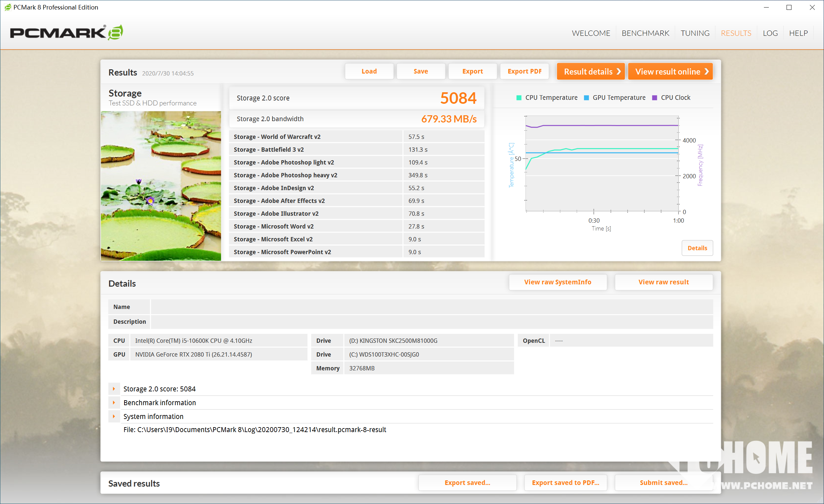Screen dimensions: 824x504
Task: Select the Adobe After Effects v2 row
Action: click(356, 201)
